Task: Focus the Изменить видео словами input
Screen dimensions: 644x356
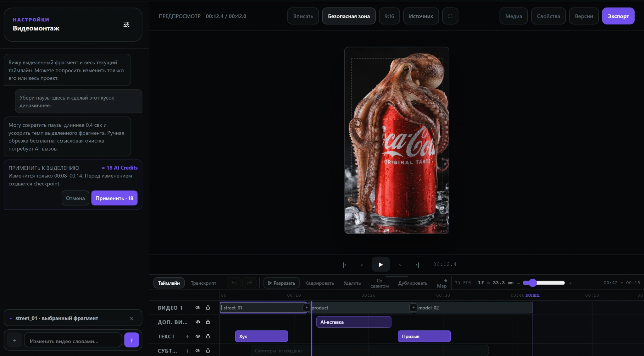Action: (73, 340)
